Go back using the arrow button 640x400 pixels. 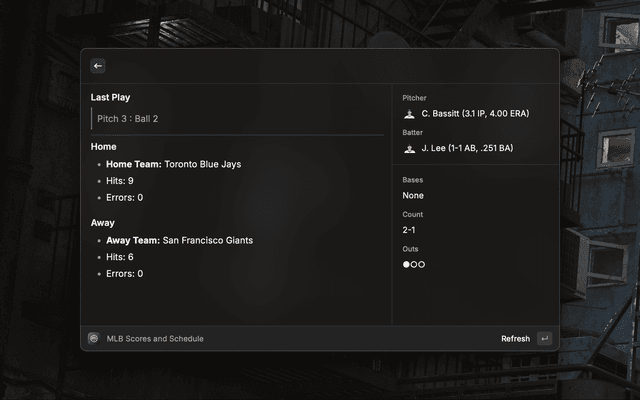point(98,66)
